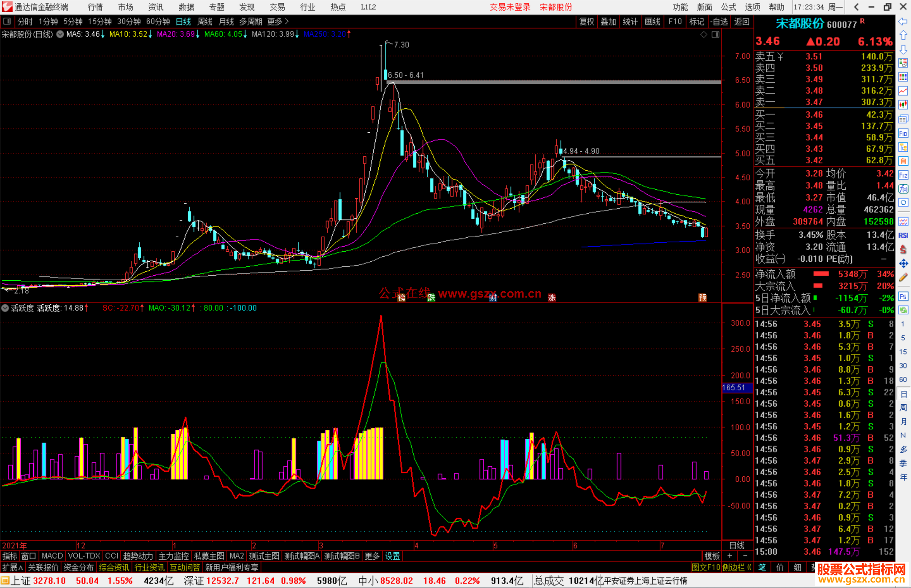This screenshot has height=588, width=911.
Task: Expand the 扩展 panel at bottom
Action: coord(13,567)
